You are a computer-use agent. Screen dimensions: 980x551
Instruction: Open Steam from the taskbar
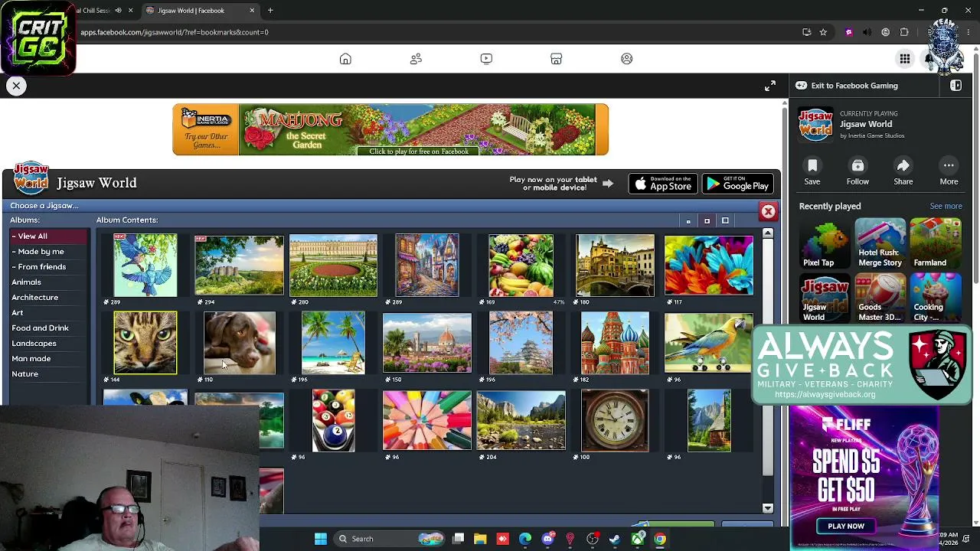615,539
